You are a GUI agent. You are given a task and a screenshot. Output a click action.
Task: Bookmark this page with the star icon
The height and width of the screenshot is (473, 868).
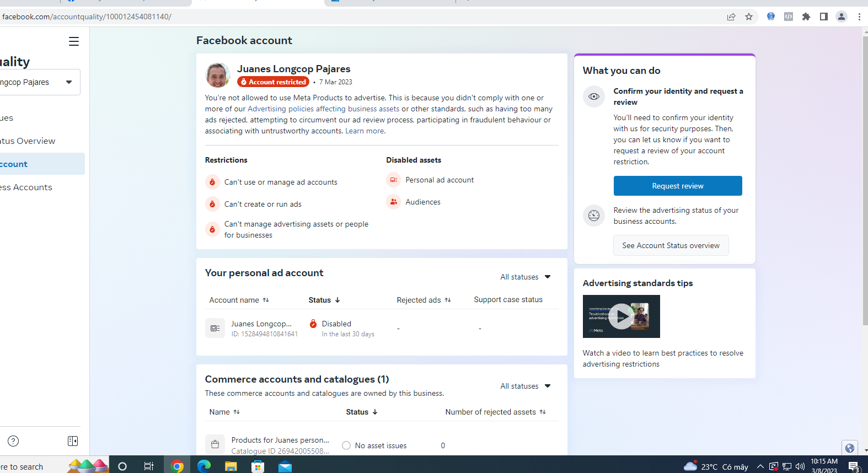pos(749,17)
